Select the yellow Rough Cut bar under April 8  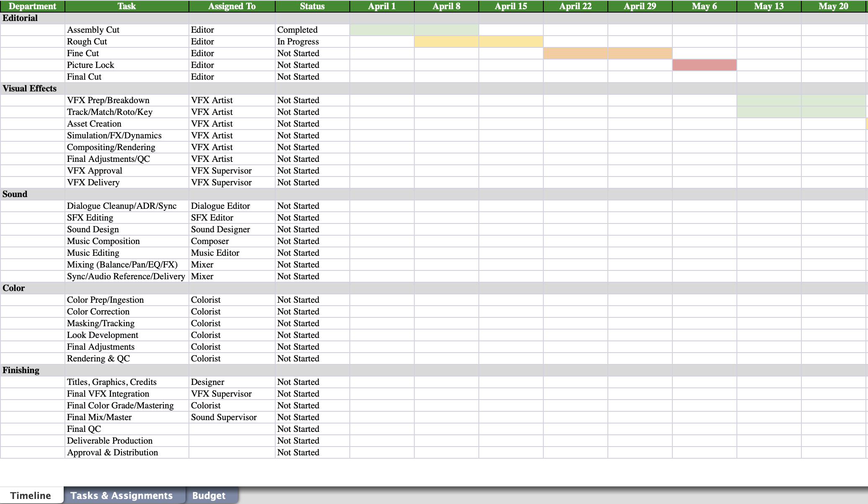coord(446,42)
